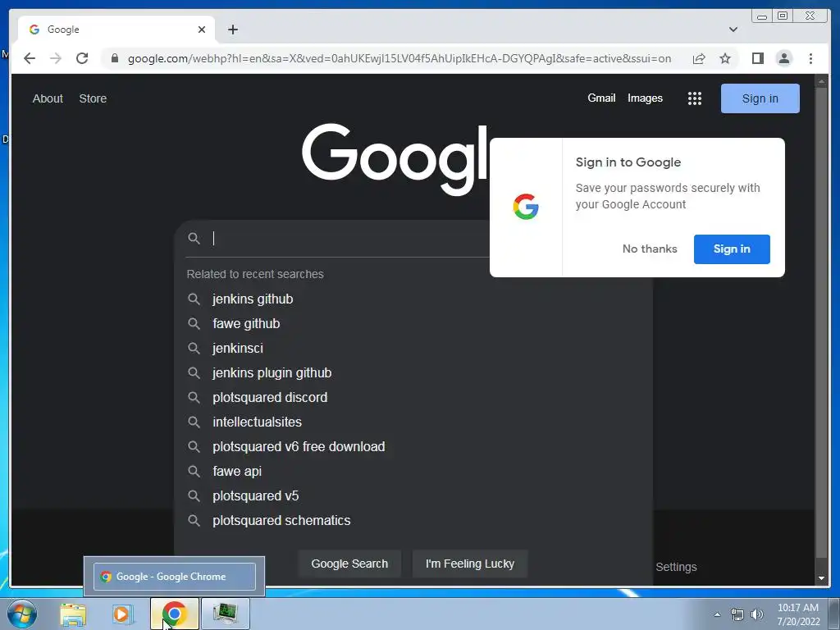Click Sign in inside the Sign in to Google popup
Image resolution: width=840 pixels, height=630 pixels.
coord(731,249)
